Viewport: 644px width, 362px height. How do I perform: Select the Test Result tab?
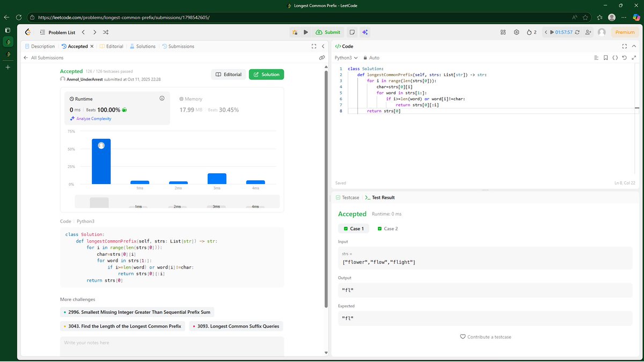[380, 197]
